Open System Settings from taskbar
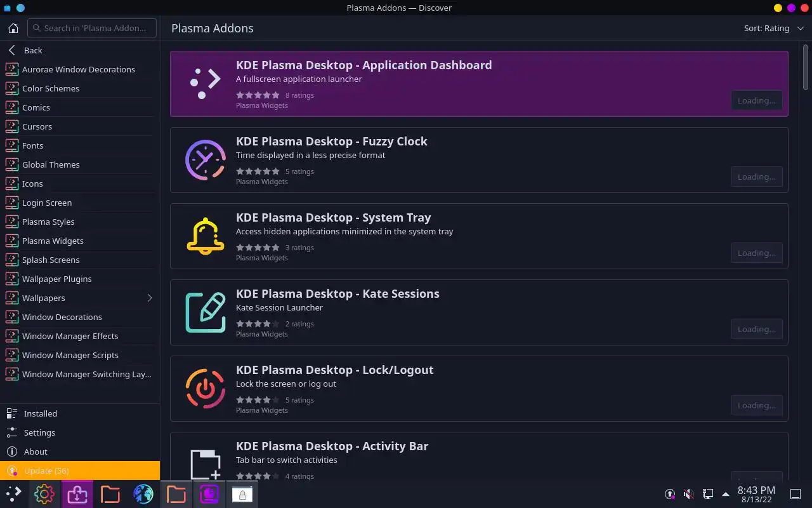Image resolution: width=812 pixels, height=508 pixels. (x=44, y=493)
